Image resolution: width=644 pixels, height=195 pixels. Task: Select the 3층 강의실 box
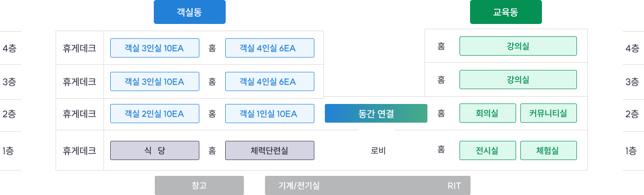pyautogui.click(x=518, y=80)
